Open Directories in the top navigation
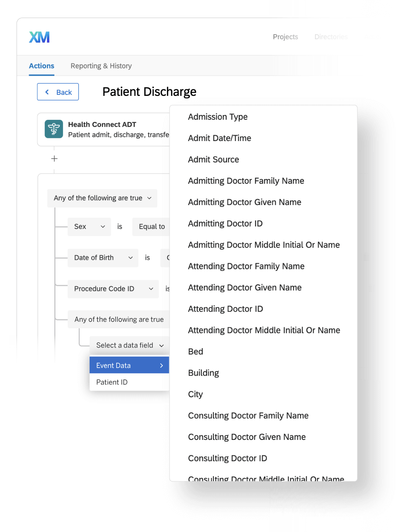 point(331,37)
